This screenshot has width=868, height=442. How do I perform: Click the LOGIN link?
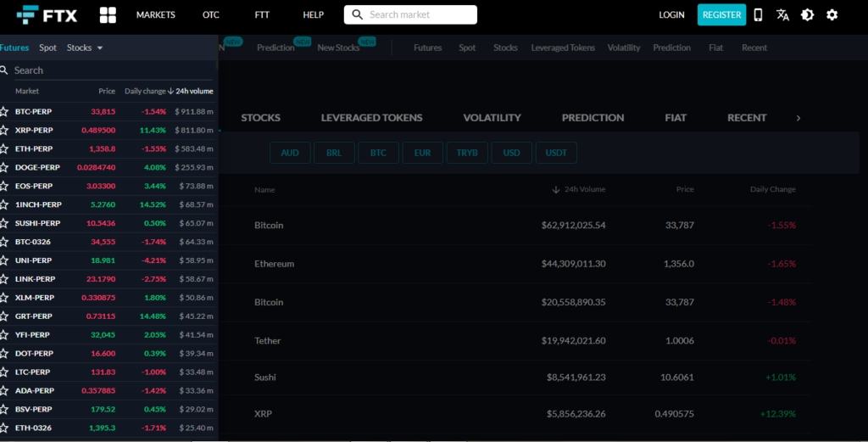pyautogui.click(x=671, y=15)
